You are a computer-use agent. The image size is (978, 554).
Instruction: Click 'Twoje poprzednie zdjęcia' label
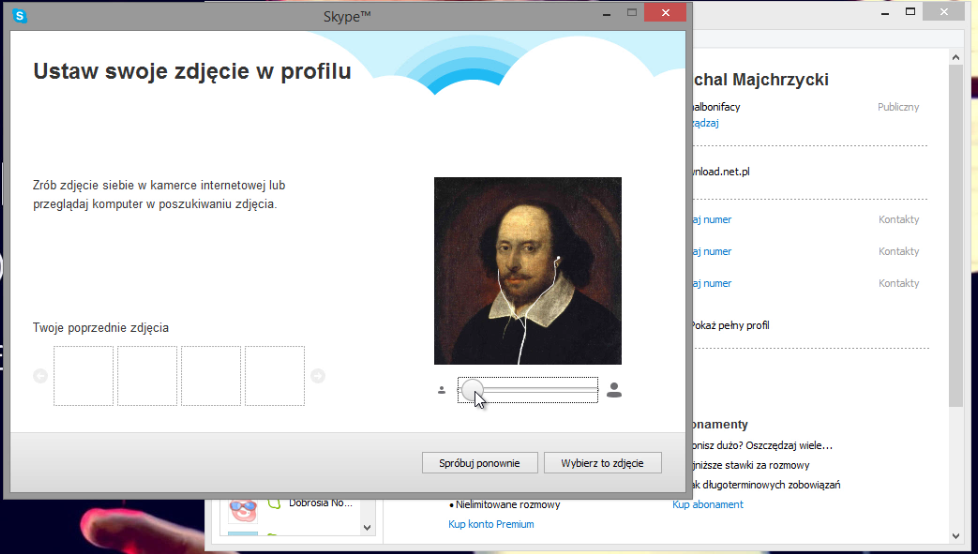click(x=100, y=328)
